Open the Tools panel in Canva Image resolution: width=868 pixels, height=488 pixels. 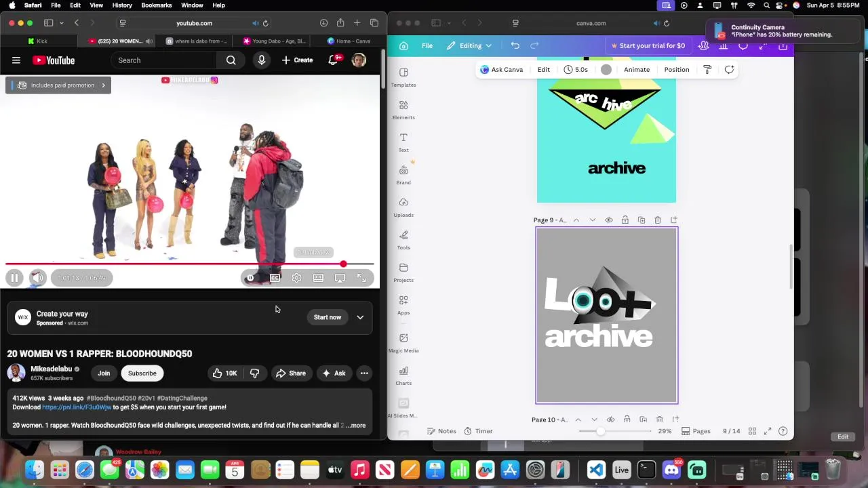pos(403,240)
